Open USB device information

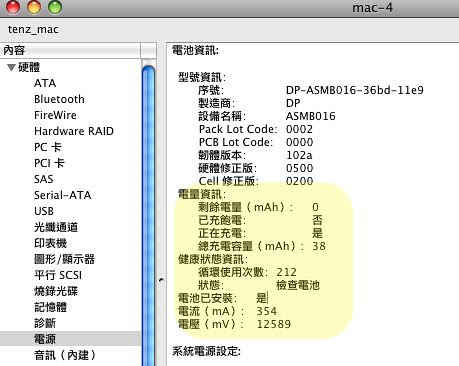[44, 211]
